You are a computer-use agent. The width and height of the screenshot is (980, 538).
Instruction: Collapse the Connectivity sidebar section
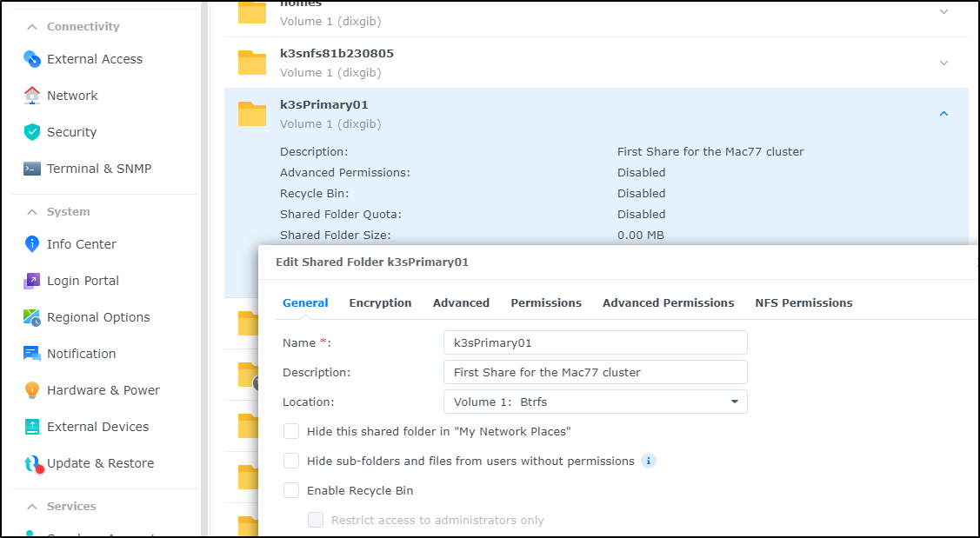pos(31,27)
